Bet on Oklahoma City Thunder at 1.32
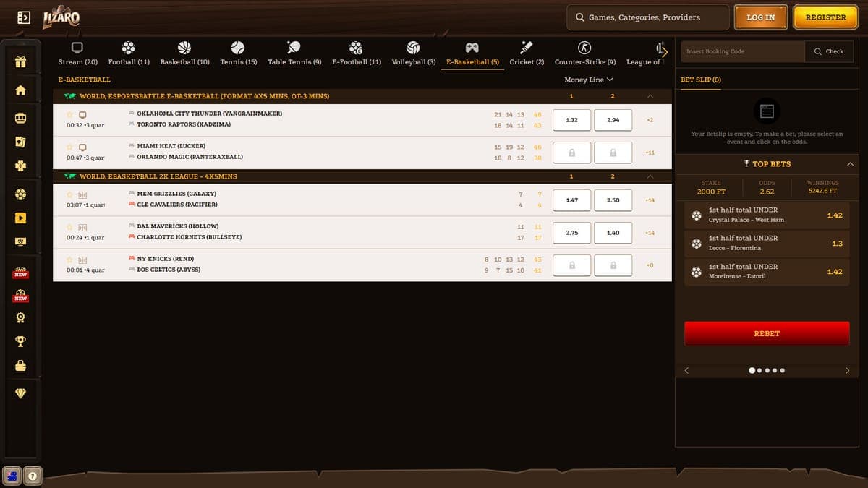This screenshot has width=868, height=488. tap(571, 120)
